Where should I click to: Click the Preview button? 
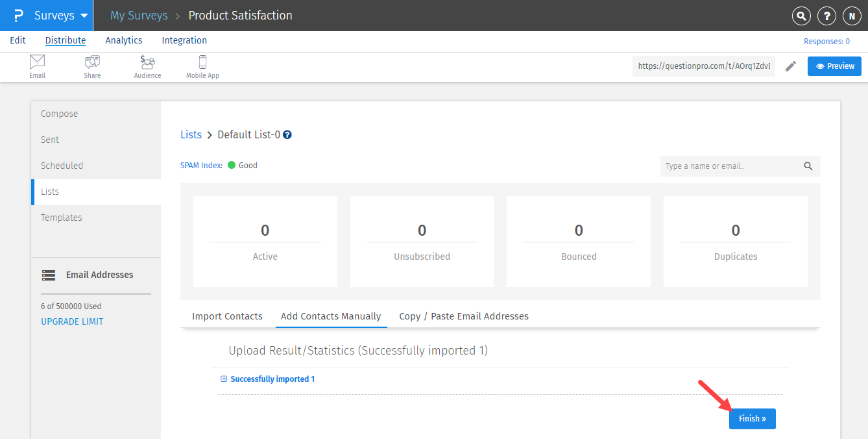click(x=834, y=66)
